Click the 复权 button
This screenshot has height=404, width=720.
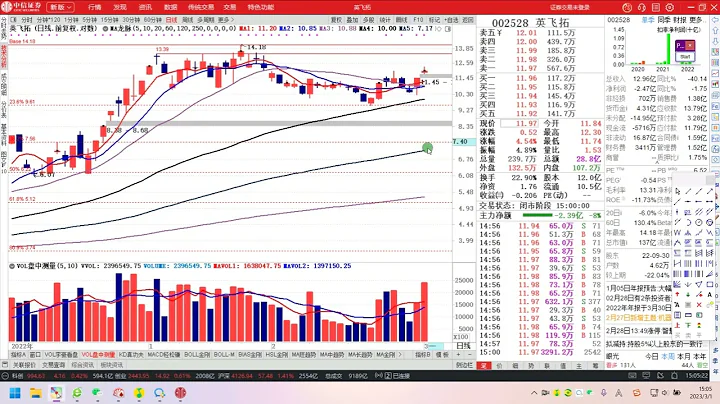pyautogui.click(x=336, y=20)
